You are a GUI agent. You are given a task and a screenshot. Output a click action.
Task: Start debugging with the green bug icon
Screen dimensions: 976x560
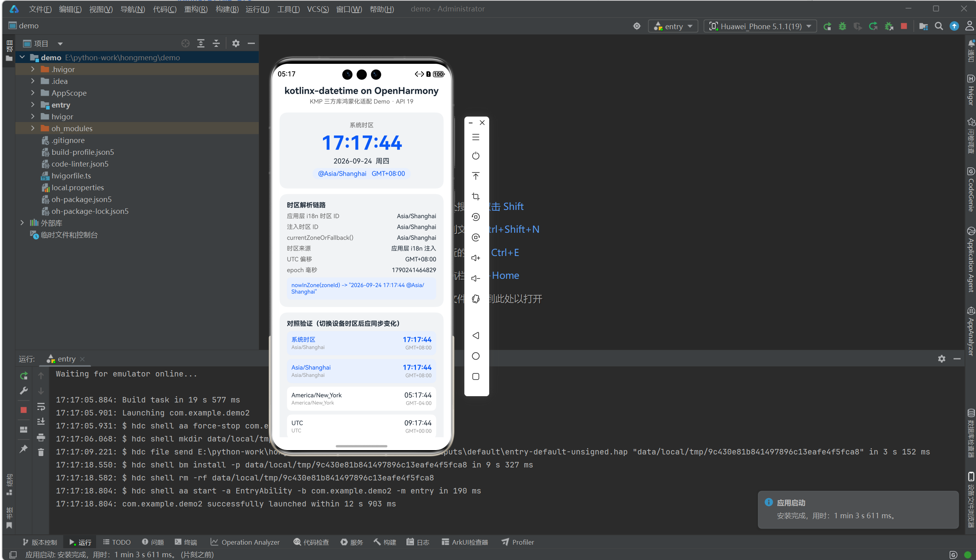[x=842, y=26]
